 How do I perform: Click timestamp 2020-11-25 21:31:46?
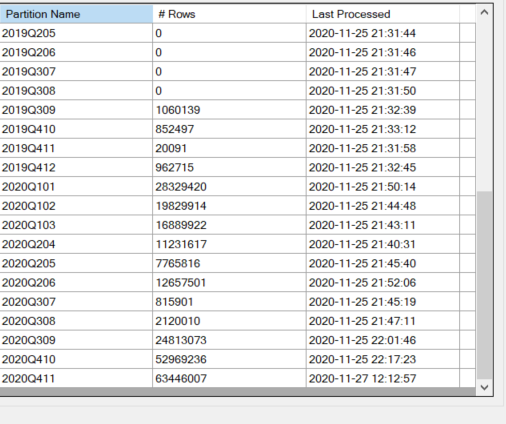point(362,52)
